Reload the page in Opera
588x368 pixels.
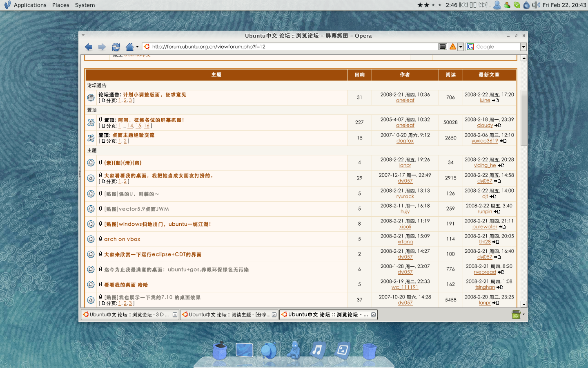[116, 47]
